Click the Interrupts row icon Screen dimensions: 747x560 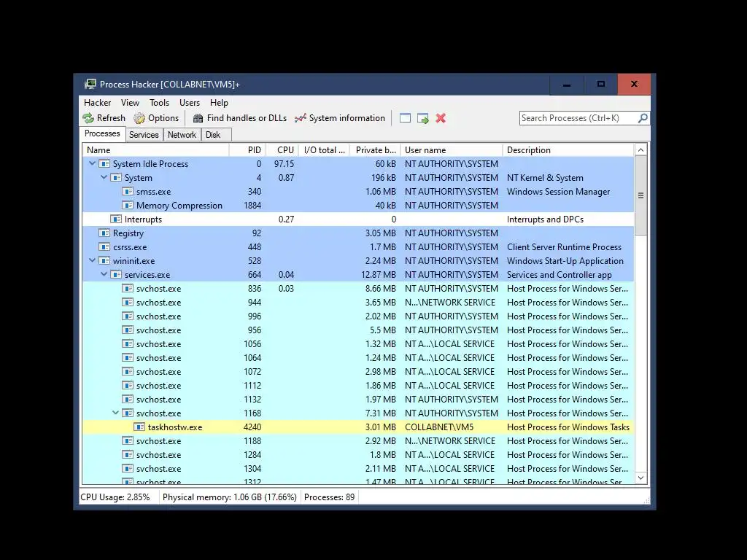click(116, 219)
